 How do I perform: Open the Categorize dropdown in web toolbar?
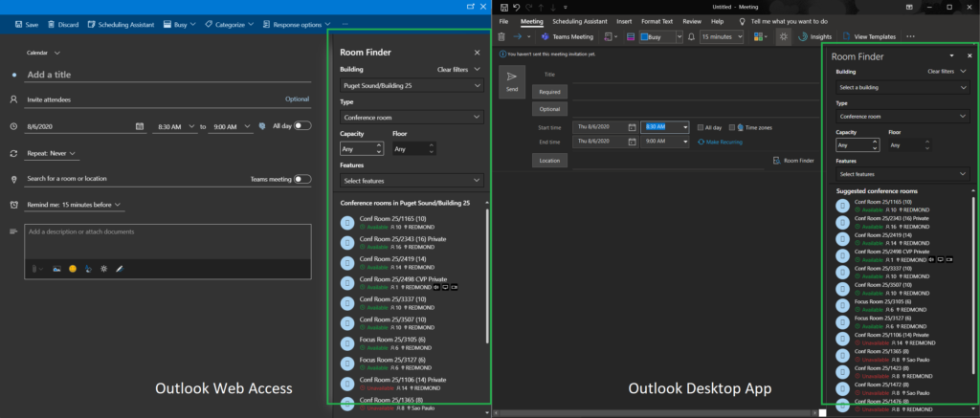[x=229, y=24]
